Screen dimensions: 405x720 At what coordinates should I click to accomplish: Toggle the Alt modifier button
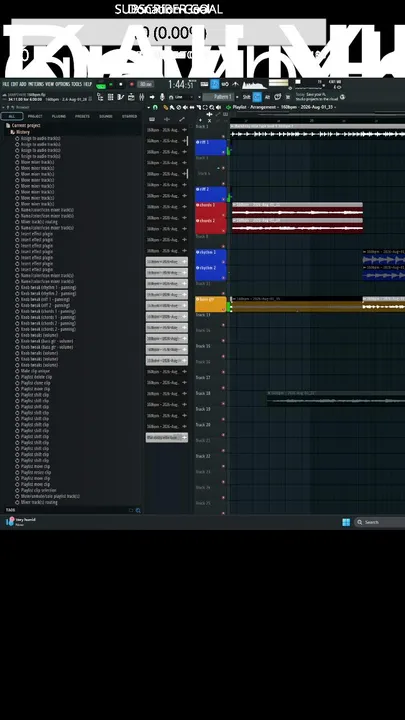267,97
